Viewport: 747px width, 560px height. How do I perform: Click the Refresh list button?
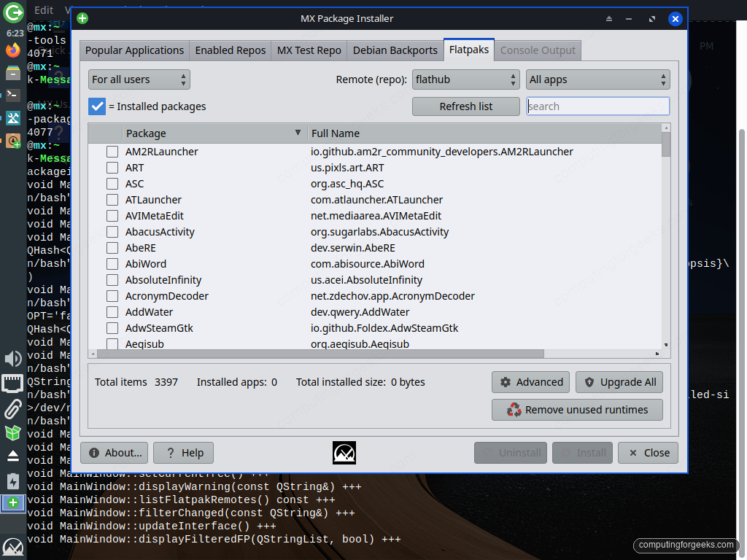(x=465, y=106)
